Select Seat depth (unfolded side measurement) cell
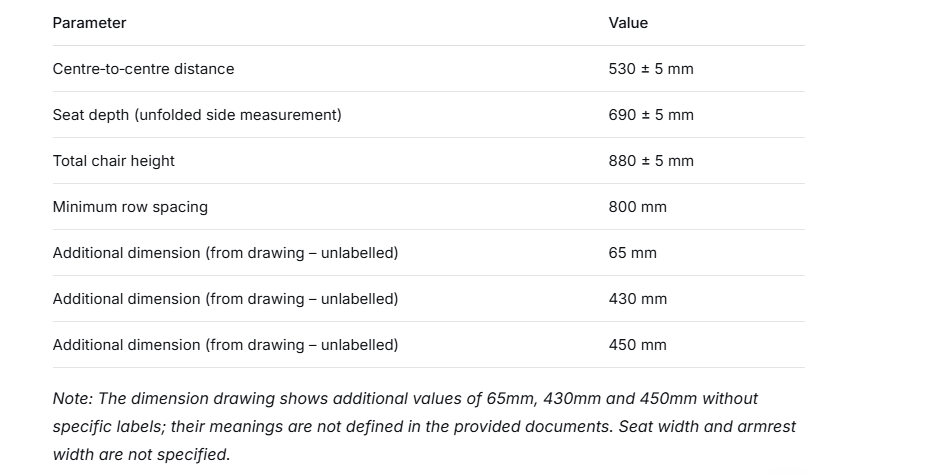This screenshot has width=925, height=474. pos(197,115)
